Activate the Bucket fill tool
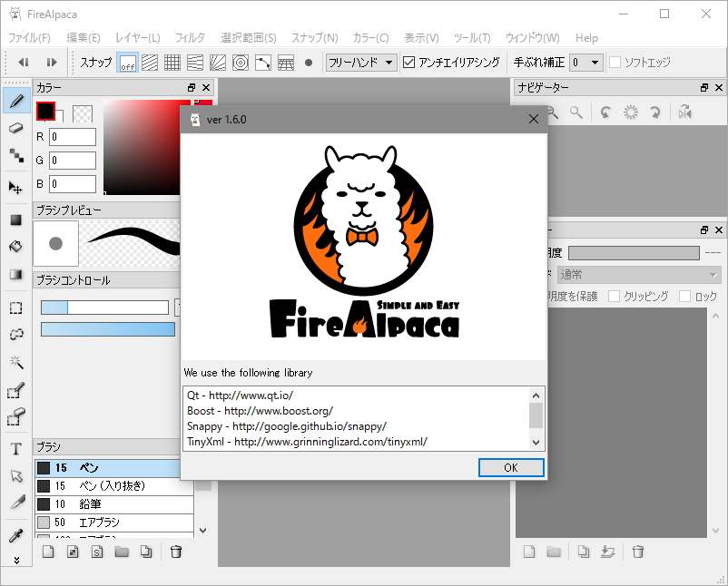Screen dimensions: 728x586 coord(15,247)
